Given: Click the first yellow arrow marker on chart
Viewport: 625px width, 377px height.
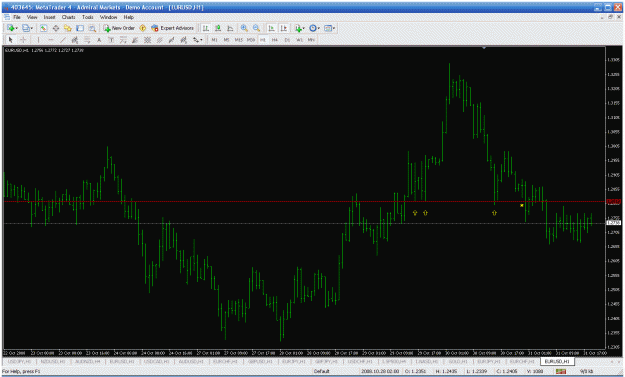Looking at the screenshot, I should click(415, 213).
